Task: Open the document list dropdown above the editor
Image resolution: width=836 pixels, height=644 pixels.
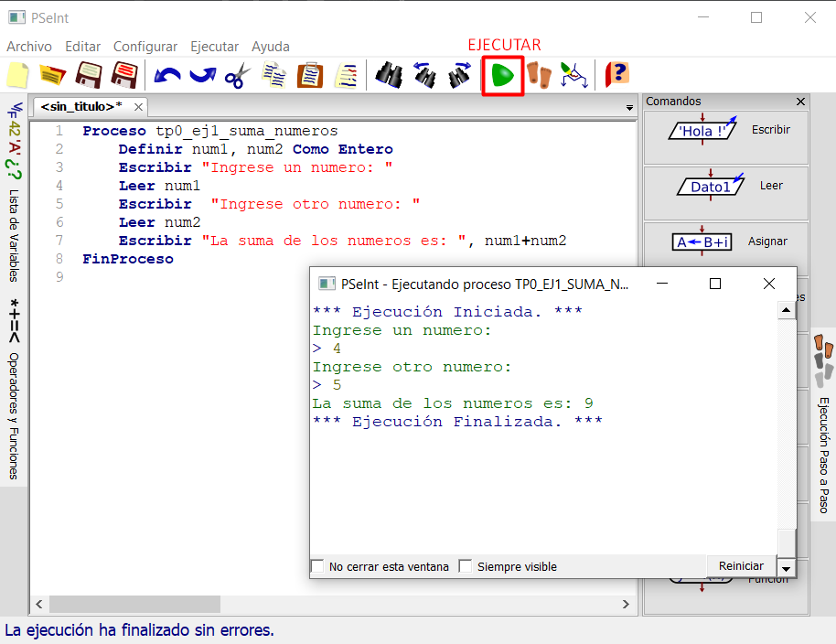Action: pos(629,107)
